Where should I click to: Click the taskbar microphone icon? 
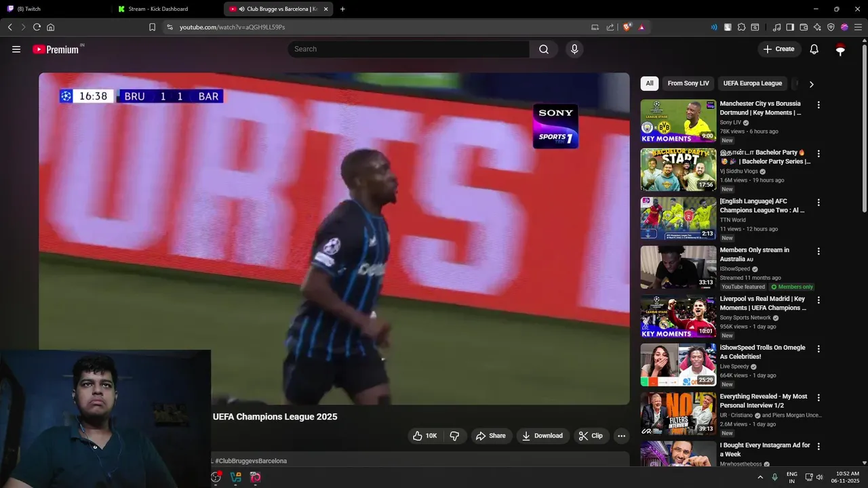click(x=774, y=477)
